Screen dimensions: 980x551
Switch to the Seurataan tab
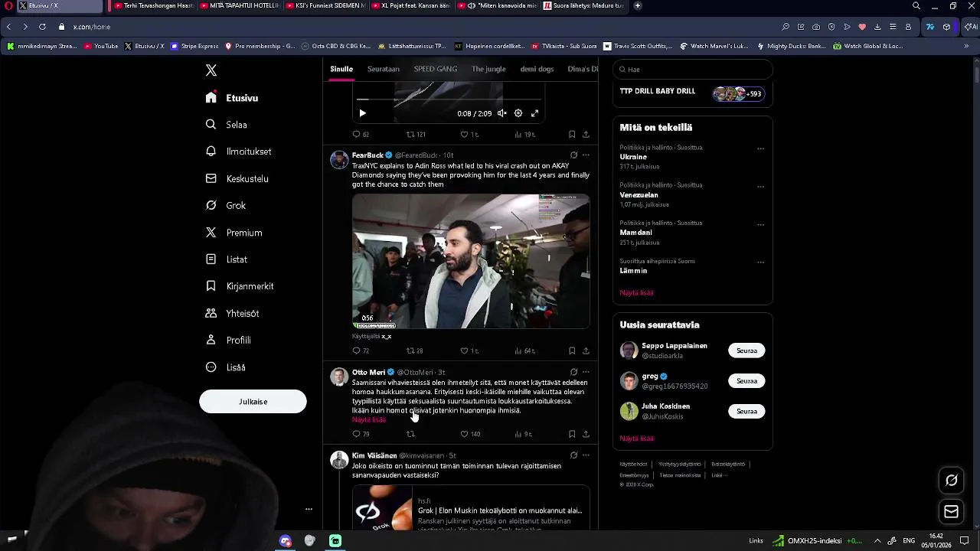pyautogui.click(x=384, y=69)
